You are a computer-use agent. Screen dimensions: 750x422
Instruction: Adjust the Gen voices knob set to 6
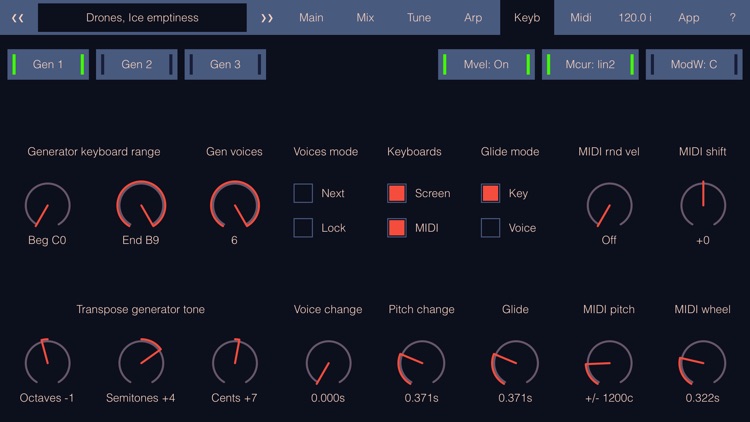tap(234, 205)
